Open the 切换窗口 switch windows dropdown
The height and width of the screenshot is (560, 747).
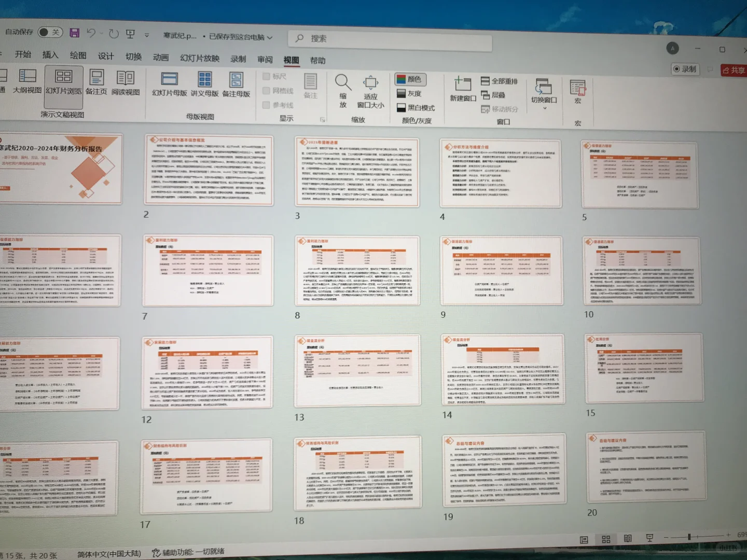544,94
